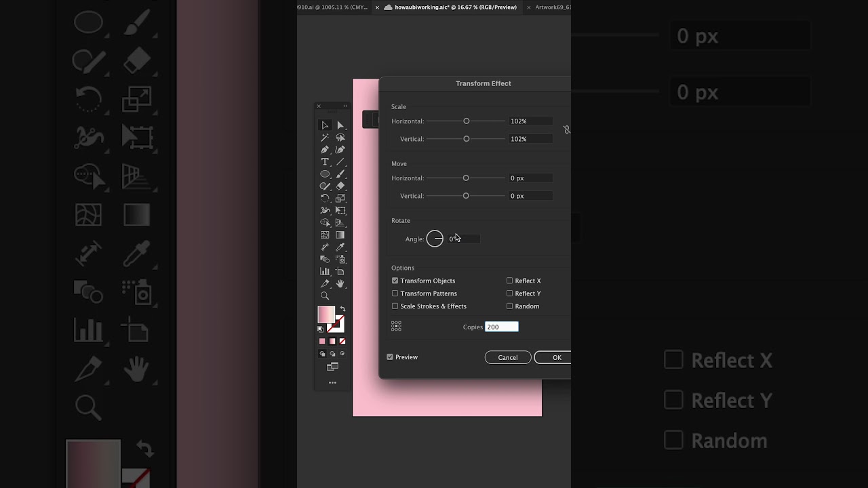The width and height of the screenshot is (868, 488).
Task: Select the Eyedropper tool
Action: tap(340, 247)
